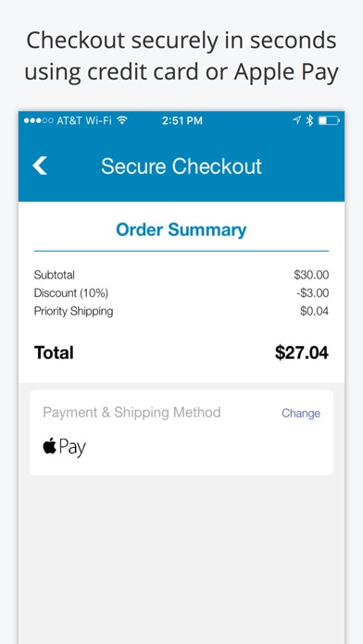Tap the location services arrow icon

click(297, 120)
